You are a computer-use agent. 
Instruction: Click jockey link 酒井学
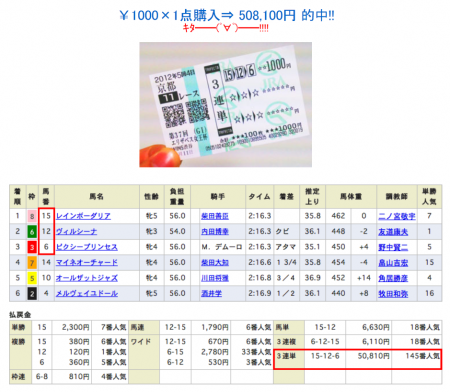tap(211, 293)
